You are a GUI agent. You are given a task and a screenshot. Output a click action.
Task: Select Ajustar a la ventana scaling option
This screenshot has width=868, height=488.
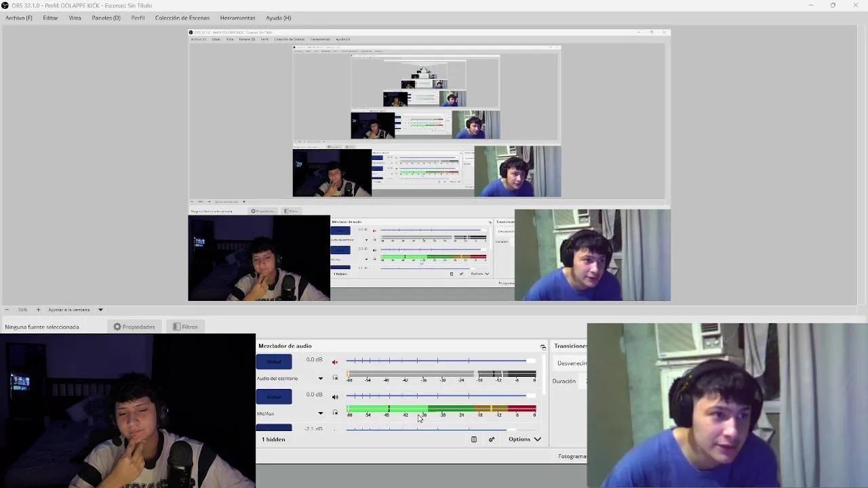[69, 310]
